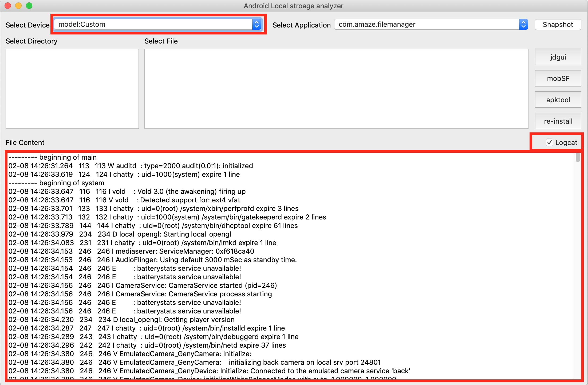Click the Logcat label text
The image size is (588, 385).
point(566,143)
